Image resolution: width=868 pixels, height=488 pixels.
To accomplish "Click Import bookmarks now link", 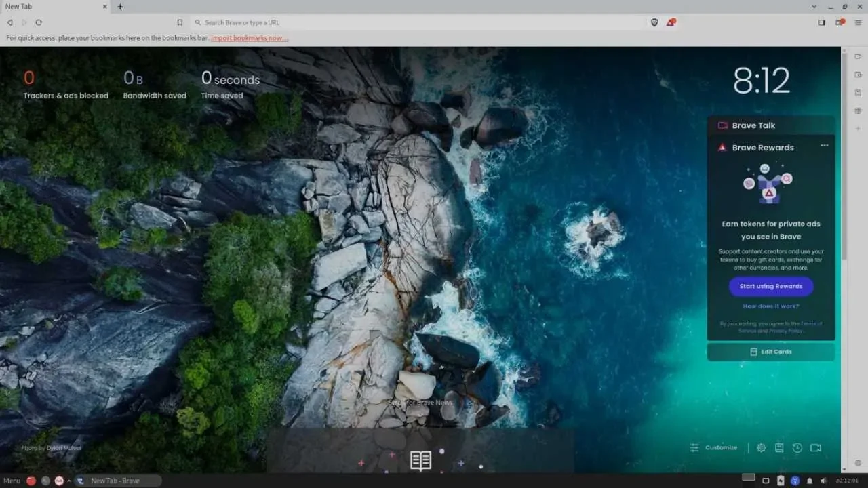I will (249, 38).
